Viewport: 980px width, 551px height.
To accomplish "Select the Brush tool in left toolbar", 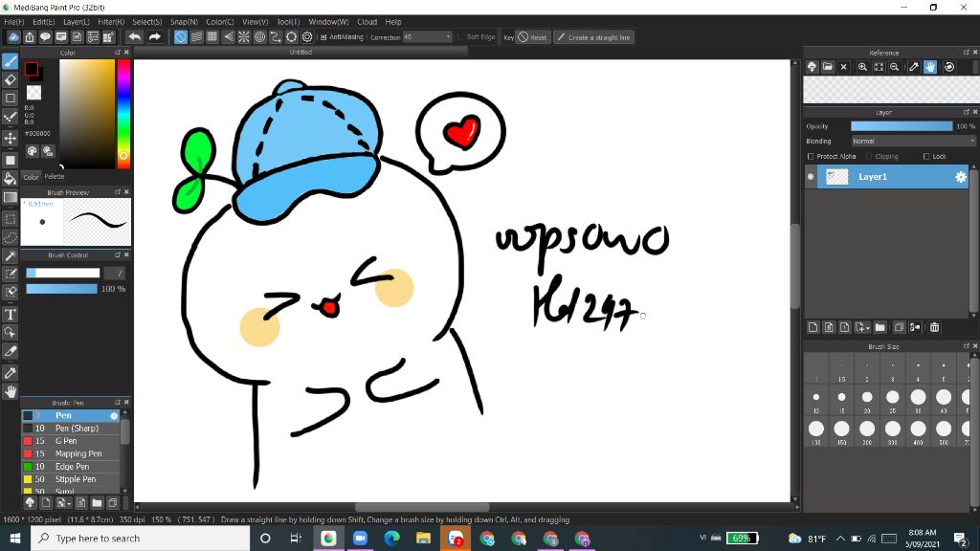I will click(10, 61).
